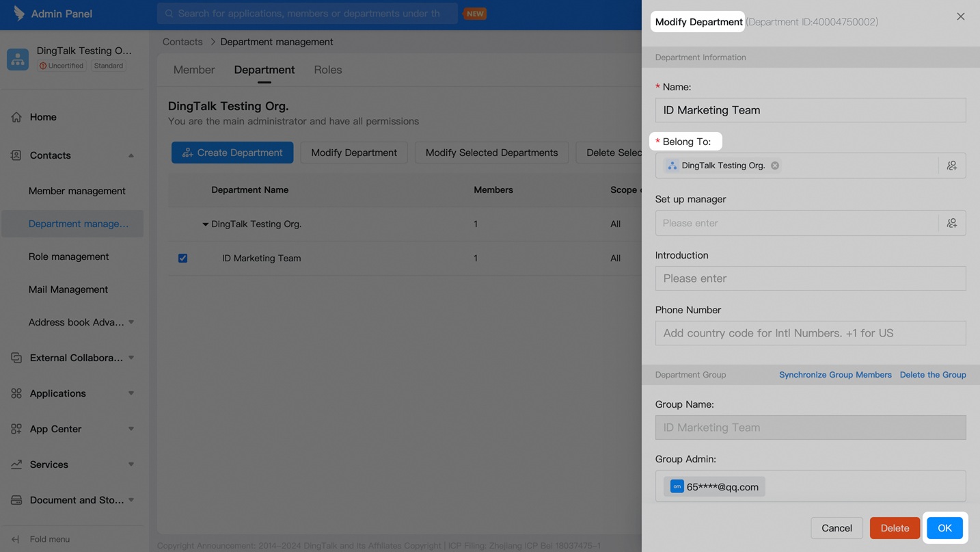The height and width of the screenshot is (552, 980).
Task: Click the Document and Storage icon
Action: tap(16, 500)
